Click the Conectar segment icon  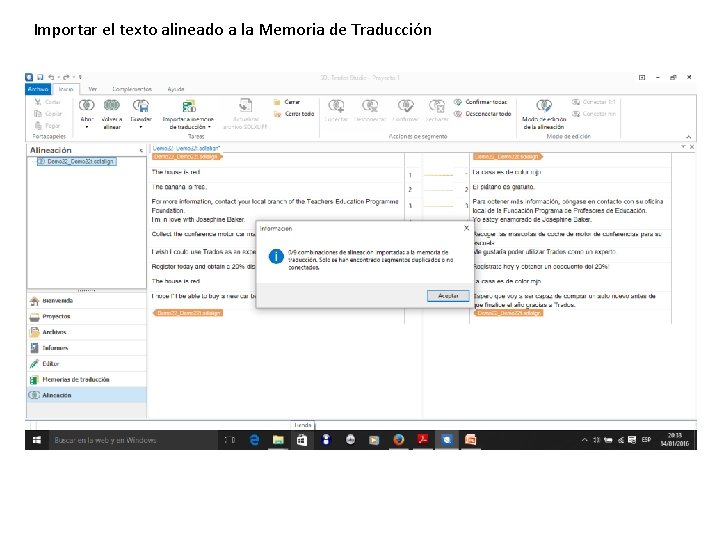point(336,106)
